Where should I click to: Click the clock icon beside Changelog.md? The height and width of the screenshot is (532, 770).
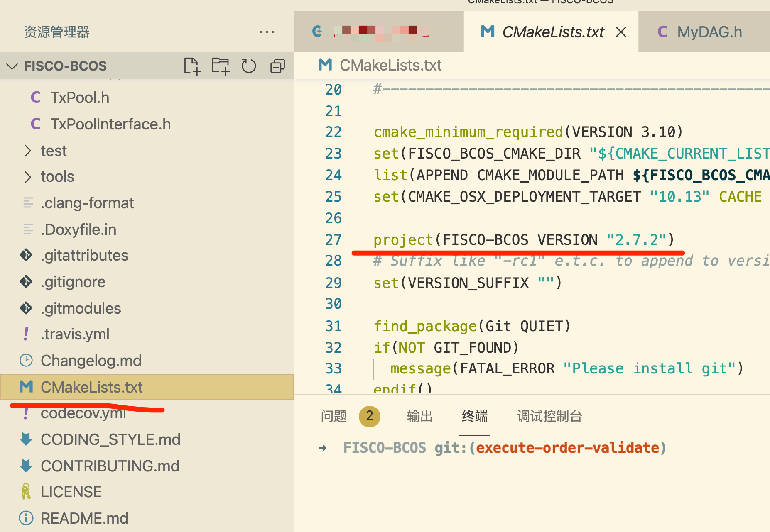(x=26, y=361)
